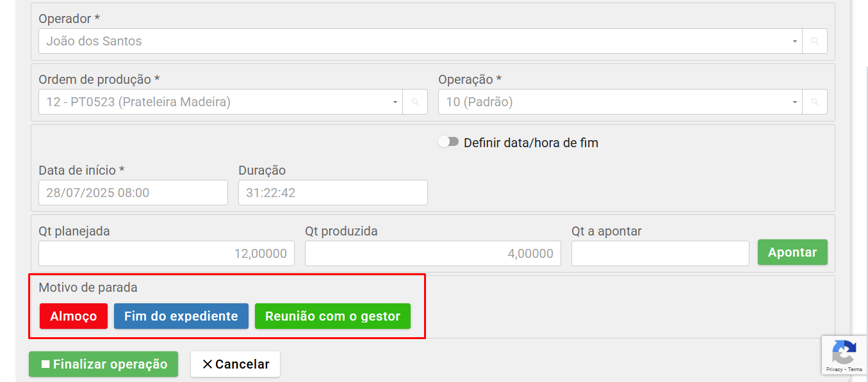The height and width of the screenshot is (382, 868).
Task: Select Reunião com o gestor reason
Action: click(x=332, y=316)
